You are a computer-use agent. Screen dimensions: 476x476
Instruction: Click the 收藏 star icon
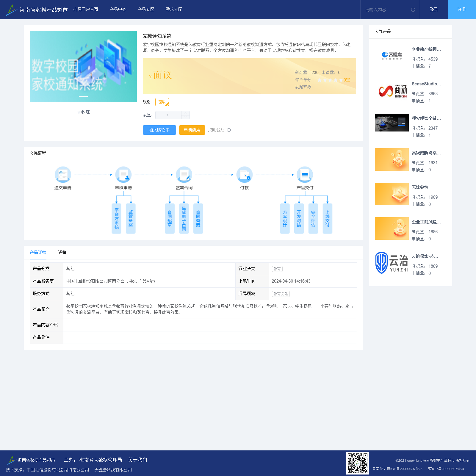click(x=79, y=112)
